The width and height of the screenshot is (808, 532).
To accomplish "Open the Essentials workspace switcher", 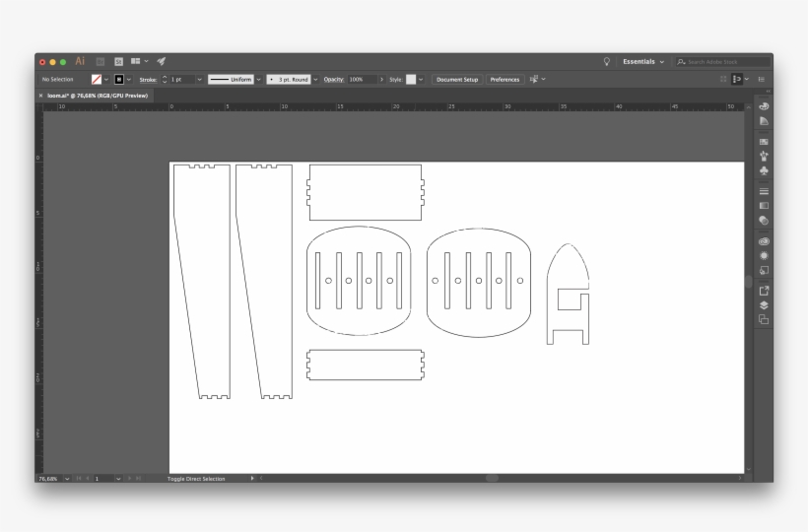I will pyautogui.click(x=643, y=62).
